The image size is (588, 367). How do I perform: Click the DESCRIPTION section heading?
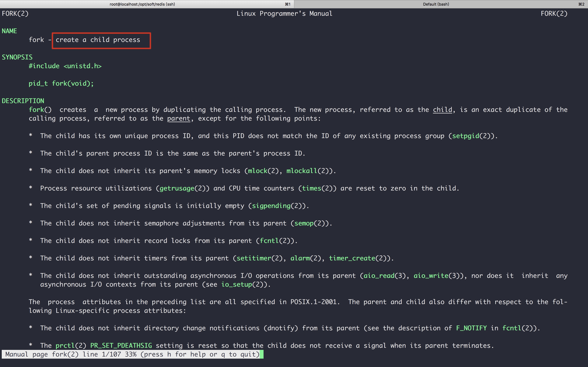[x=23, y=101]
